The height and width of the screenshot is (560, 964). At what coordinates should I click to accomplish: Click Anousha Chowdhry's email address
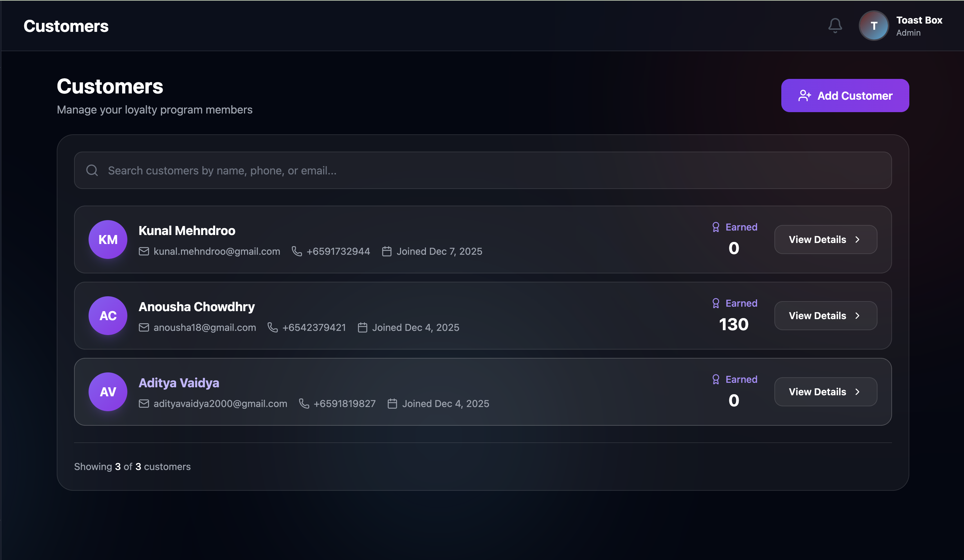pos(204,327)
